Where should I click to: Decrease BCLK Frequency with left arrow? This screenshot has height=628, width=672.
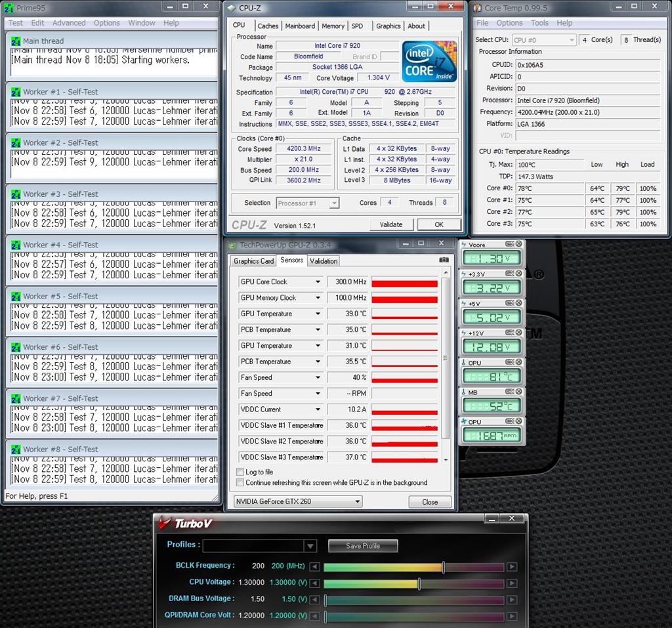(314, 567)
